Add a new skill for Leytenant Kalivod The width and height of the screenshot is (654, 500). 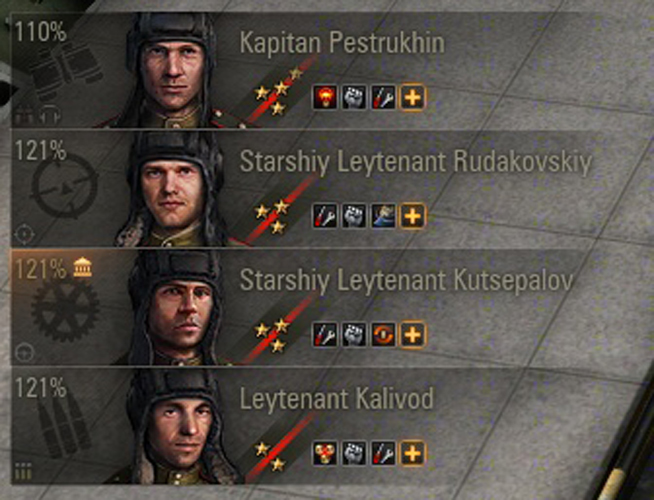tap(413, 453)
